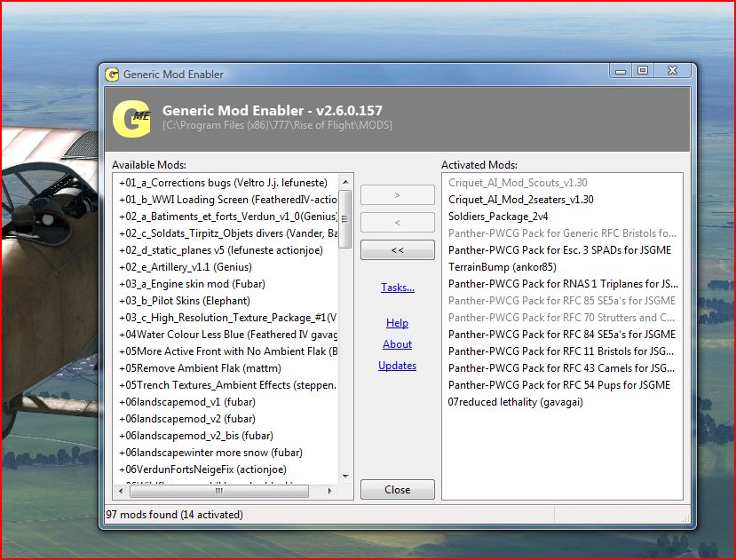The width and height of the screenshot is (736, 560).
Task: Select Panther-PWCG Pack for RFC 54 Pups
Action: (x=559, y=385)
